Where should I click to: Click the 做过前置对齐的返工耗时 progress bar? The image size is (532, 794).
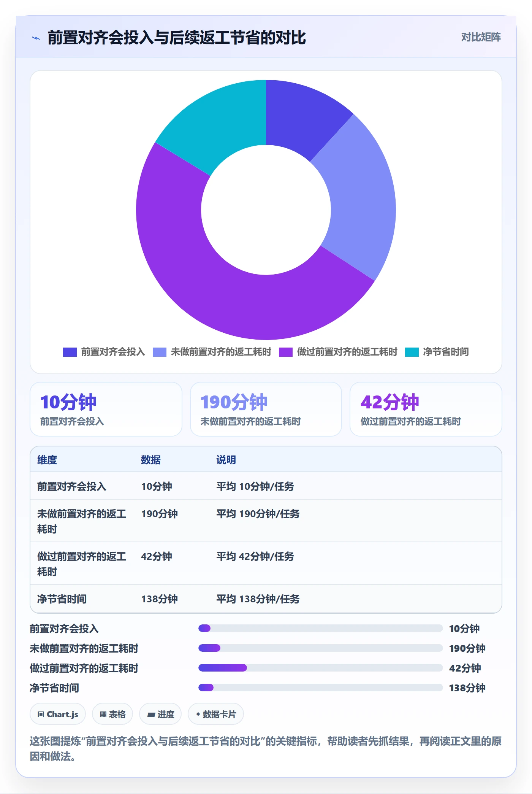[320, 668]
